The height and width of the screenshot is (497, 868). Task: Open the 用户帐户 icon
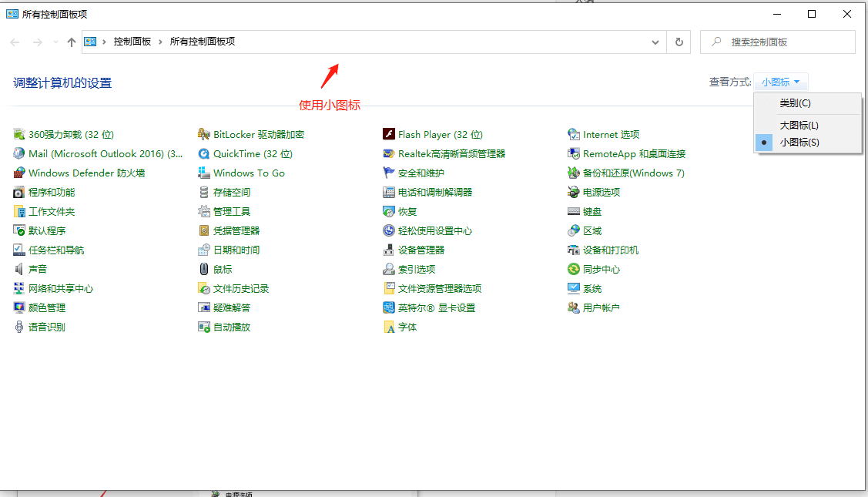(x=574, y=307)
